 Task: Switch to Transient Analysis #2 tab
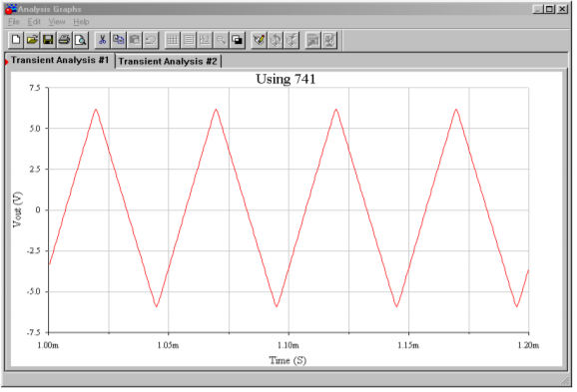coord(168,61)
